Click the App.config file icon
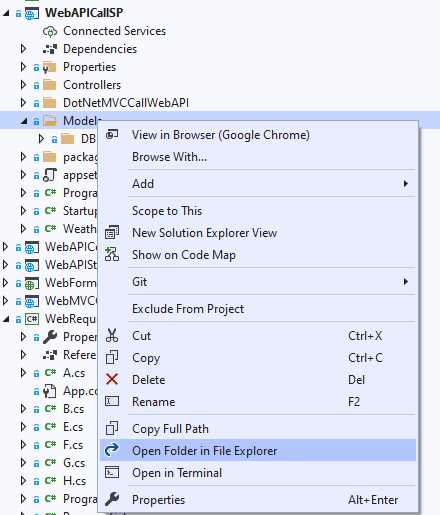 (x=50, y=391)
